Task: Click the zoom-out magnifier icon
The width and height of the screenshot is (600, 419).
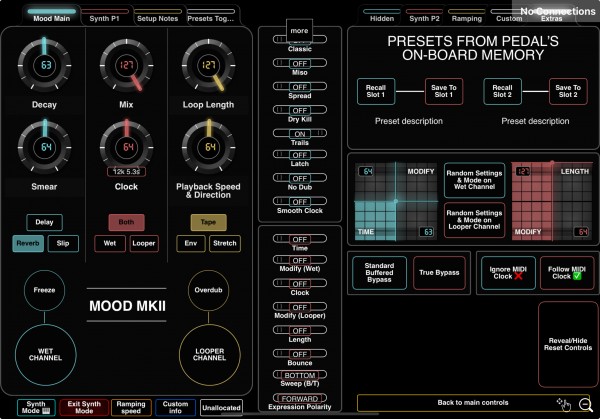Action: click(585, 404)
